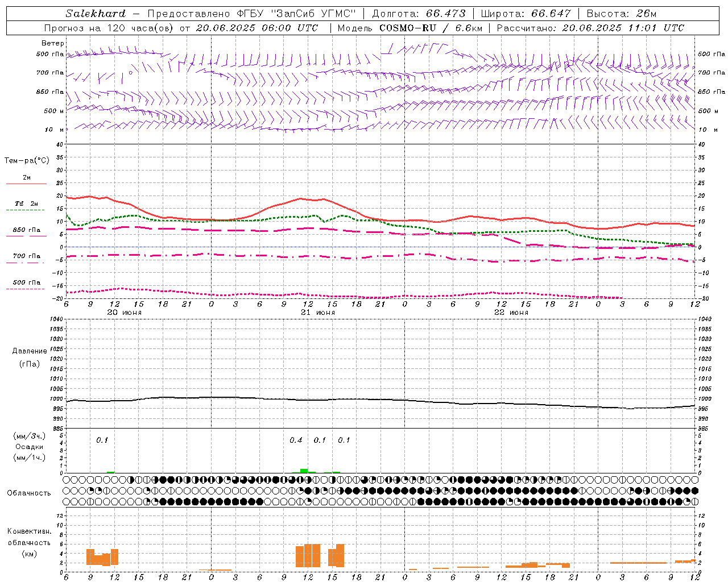728x582 pixels.
Task: Select the text Предоставлено ФГБУ "ЗапСиб УГМС"
Action: 252,14
